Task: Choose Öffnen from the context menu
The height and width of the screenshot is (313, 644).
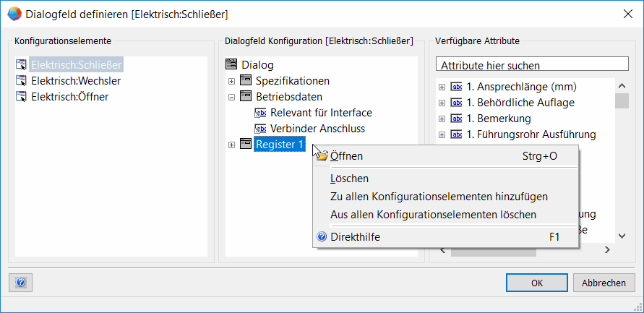Action: coord(347,156)
